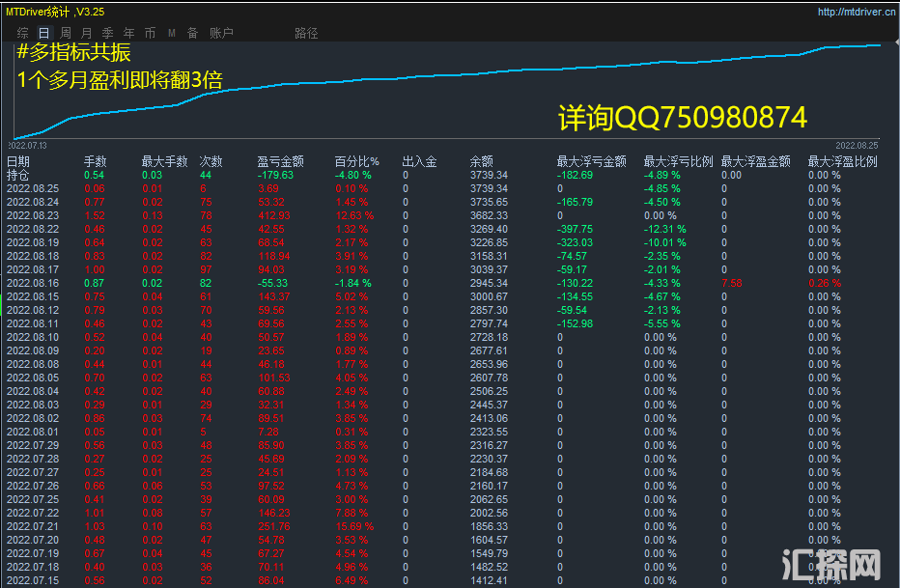Screen dimensions: 900x588
Task: Select the 日 (daily) statistics tab
Action: point(43,33)
